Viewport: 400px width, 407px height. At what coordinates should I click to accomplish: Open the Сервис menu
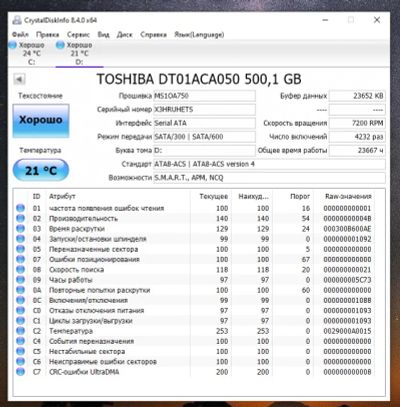click(78, 35)
